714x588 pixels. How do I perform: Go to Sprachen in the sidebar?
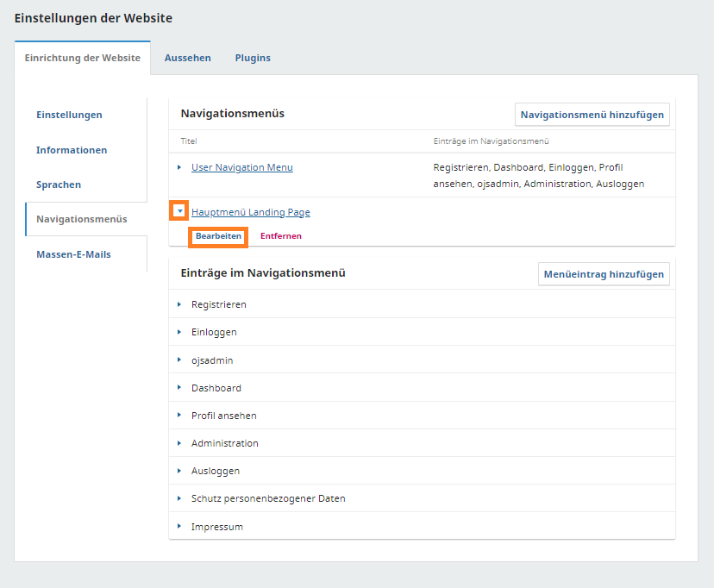(59, 185)
